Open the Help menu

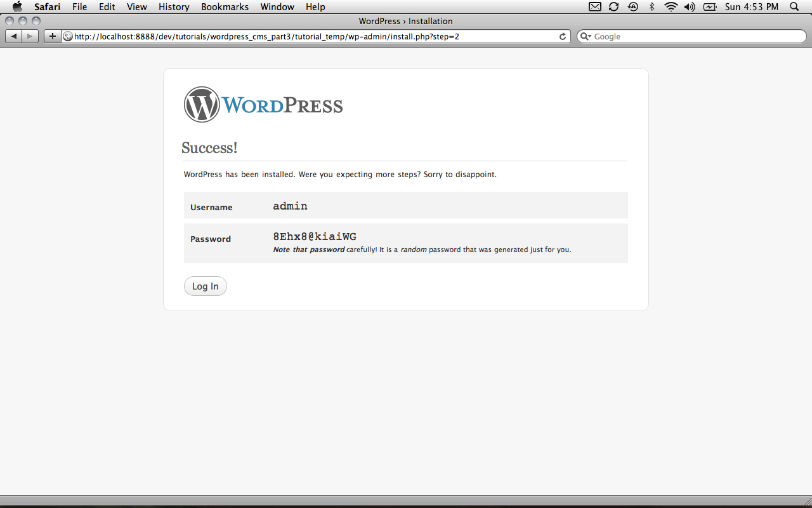tap(315, 7)
